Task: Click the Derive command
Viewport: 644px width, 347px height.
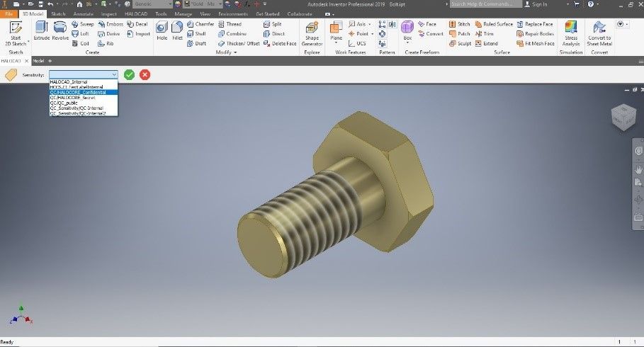Action: click(109, 34)
